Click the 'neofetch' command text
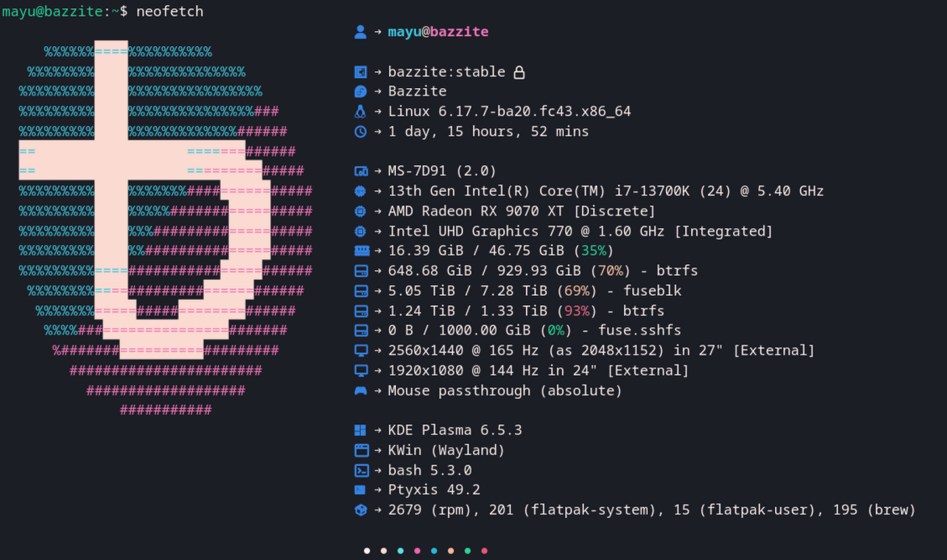This screenshot has width=947, height=560. [169, 12]
